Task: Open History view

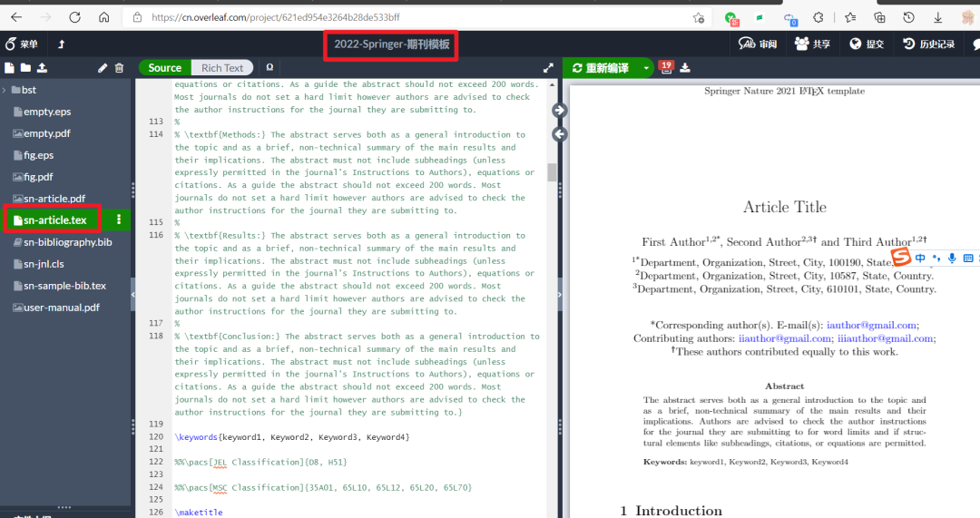Action: [928, 44]
